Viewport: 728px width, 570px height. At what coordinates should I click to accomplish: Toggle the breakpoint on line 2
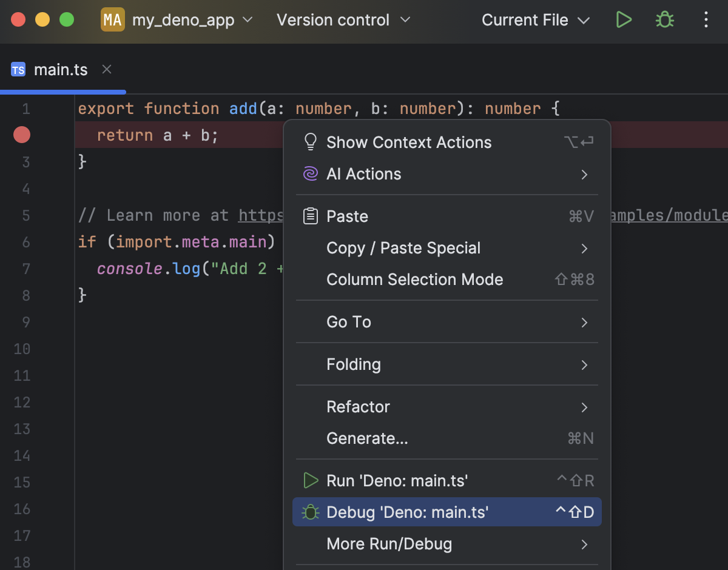[x=22, y=135]
